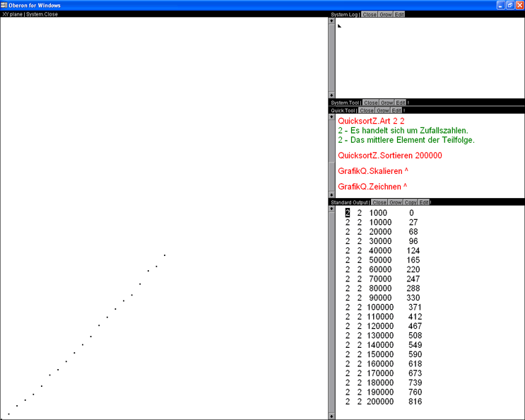Close the Standard Output viewer
The width and height of the screenshot is (525, 420).
point(379,202)
